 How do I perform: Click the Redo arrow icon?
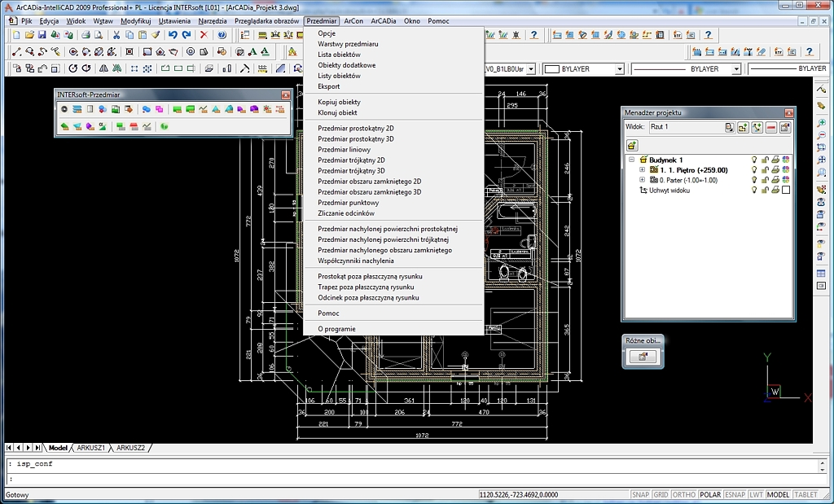point(187,35)
